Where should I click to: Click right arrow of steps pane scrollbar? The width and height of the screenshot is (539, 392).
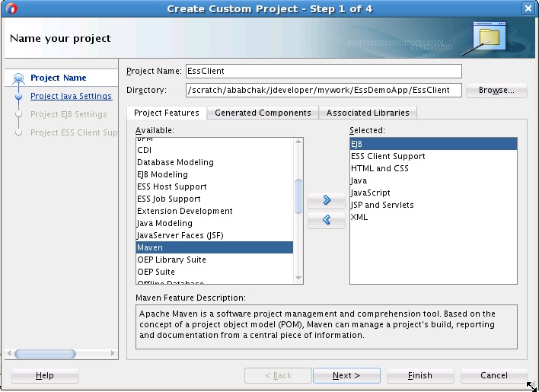(113, 354)
